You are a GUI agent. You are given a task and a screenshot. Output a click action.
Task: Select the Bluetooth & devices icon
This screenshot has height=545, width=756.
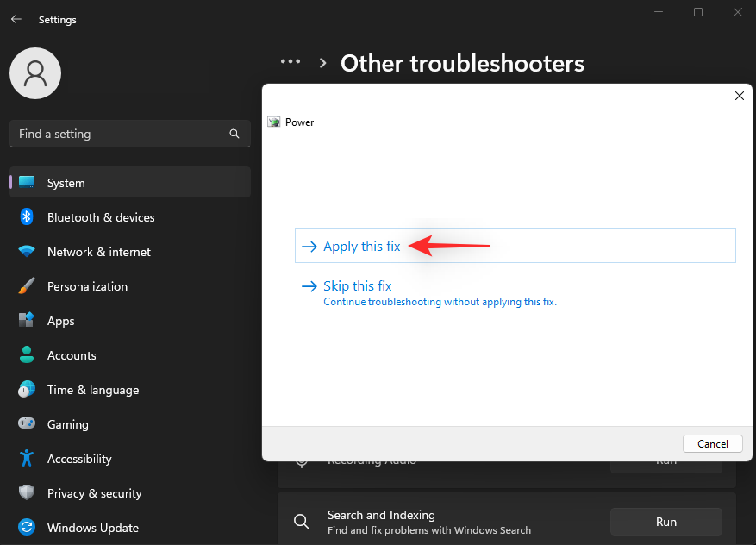click(x=27, y=217)
